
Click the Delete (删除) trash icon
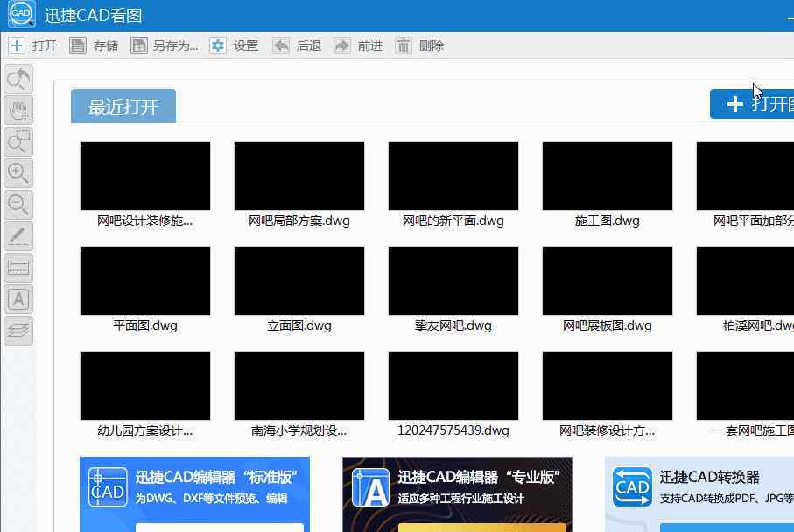click(403, 45)
